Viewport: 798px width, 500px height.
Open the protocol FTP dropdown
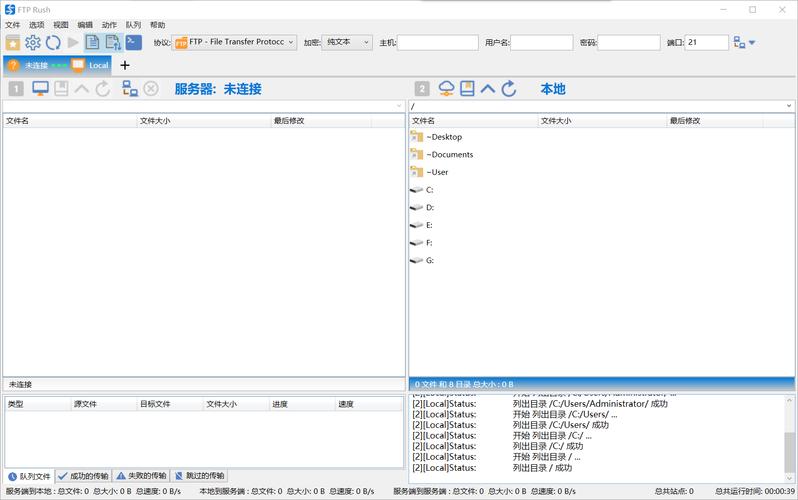pyautogui.click(x=234, y=42)
